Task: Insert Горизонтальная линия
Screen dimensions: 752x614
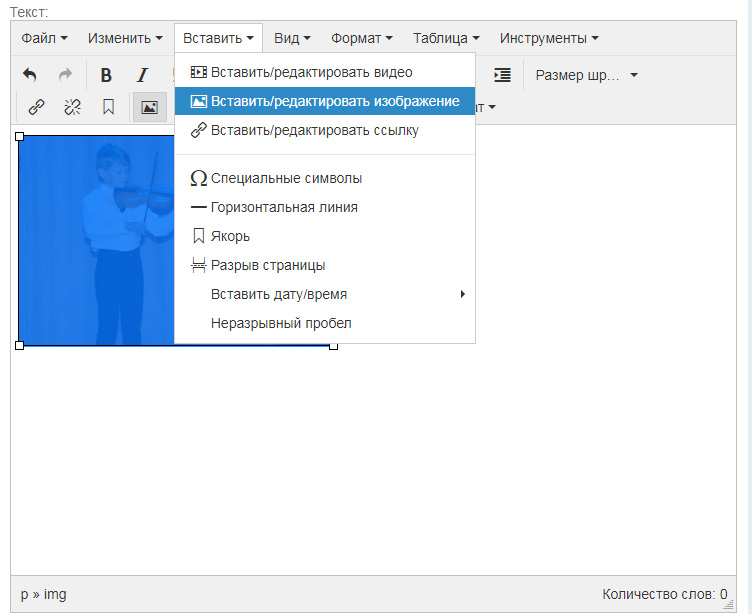Action: point(325,207)
